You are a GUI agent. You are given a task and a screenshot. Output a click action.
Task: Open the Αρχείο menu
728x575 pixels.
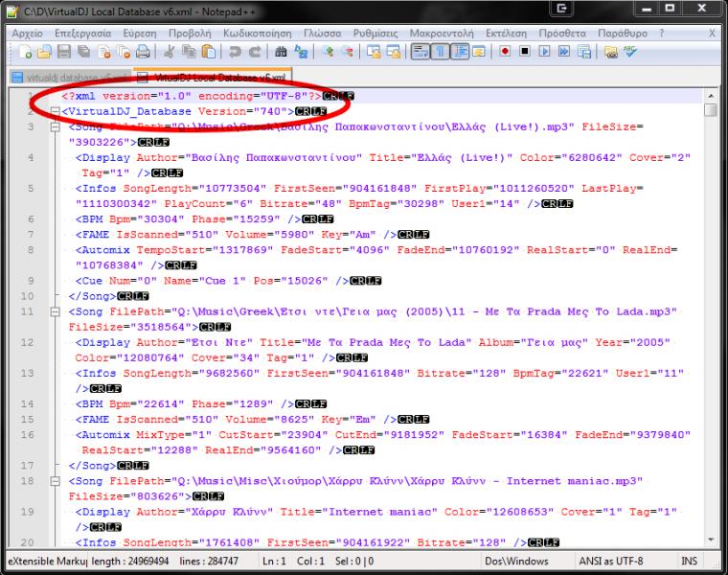pos(28,34)
